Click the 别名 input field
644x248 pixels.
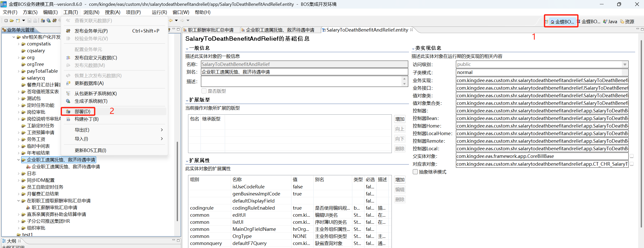[304, 72]
